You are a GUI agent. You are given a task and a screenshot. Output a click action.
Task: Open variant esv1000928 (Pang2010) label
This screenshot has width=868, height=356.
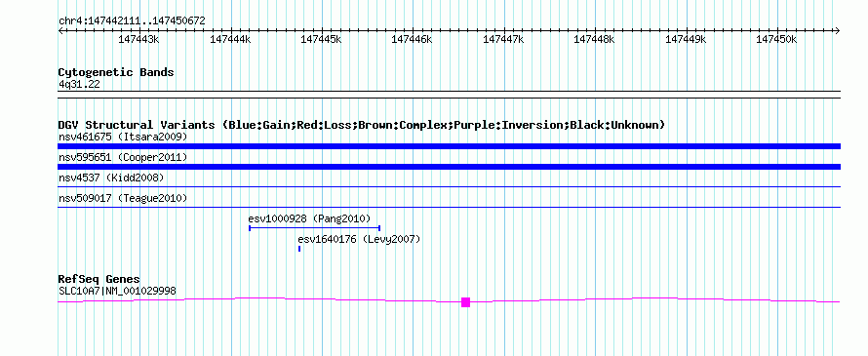(309, 218)
